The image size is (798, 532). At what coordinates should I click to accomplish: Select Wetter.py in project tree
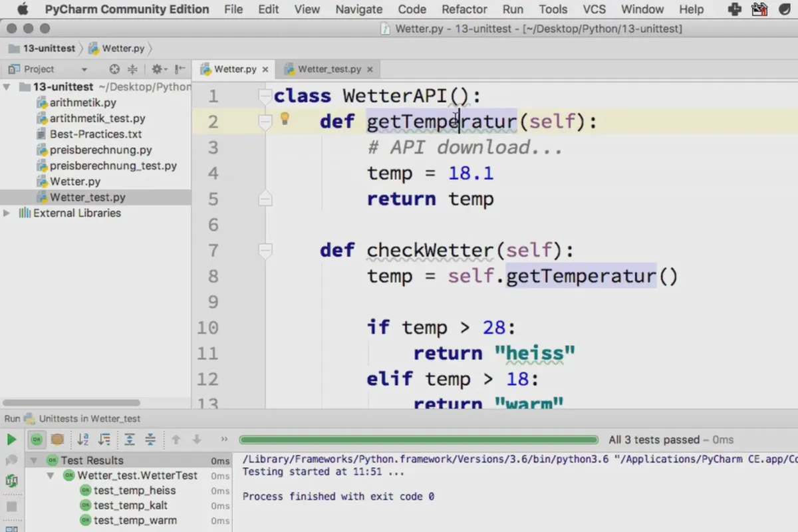[x=75, y=182]
